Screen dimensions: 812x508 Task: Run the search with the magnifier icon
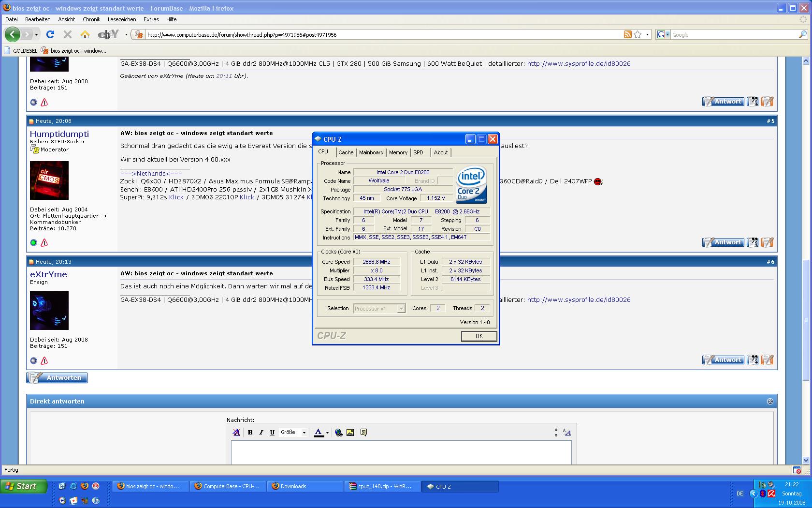point(802,34)
